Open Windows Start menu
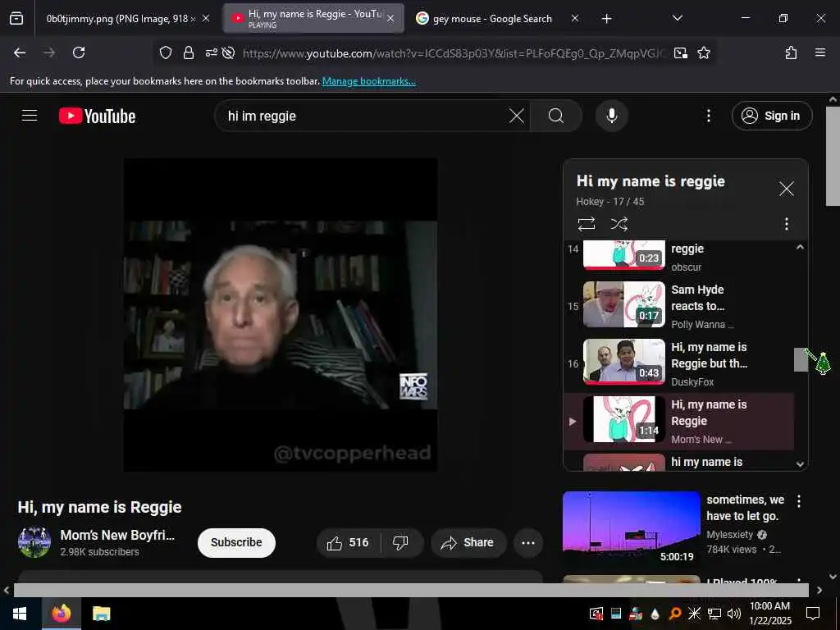 [x=20, y=614]
